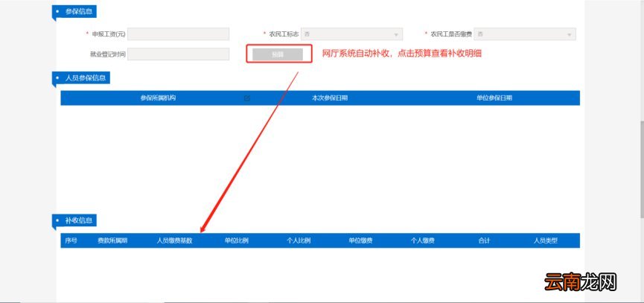Click the edit icon in 参保所属机构 header
This screenshot has height=303, width=644.
(247, 98)
